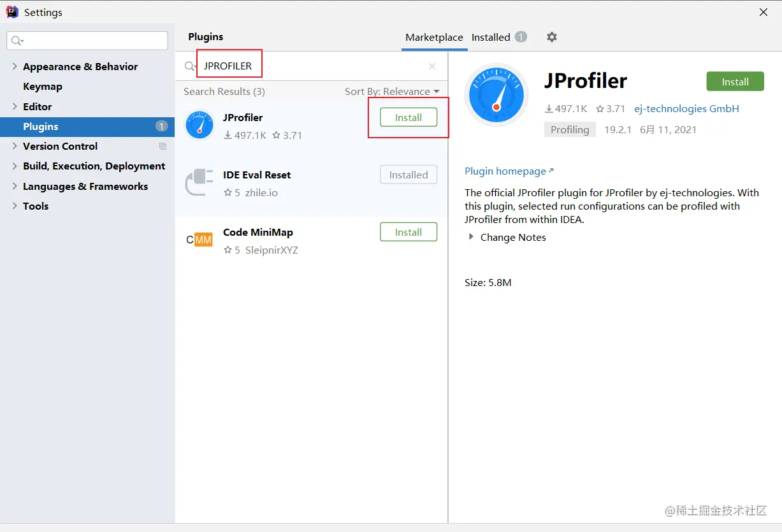782x532 pixels.
Task: Click the JProfiler list item icon
Action: 199,126
